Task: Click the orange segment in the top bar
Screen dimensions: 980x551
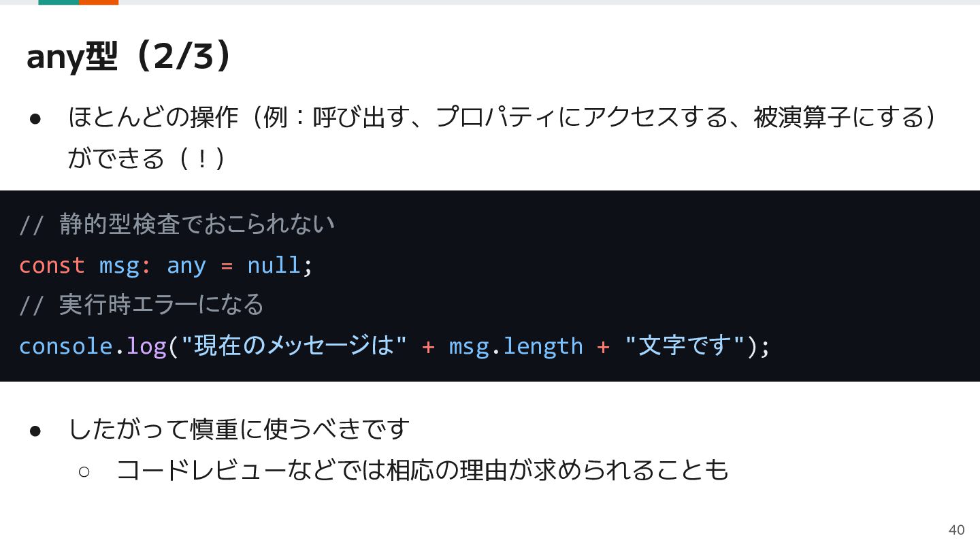Action: point(99,2)
